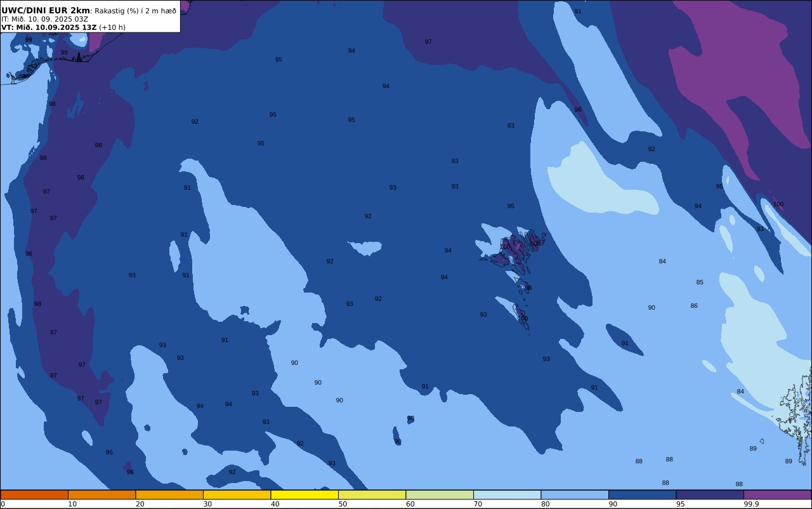Select the very light blue 70–80 swatch

click(507, 494)
